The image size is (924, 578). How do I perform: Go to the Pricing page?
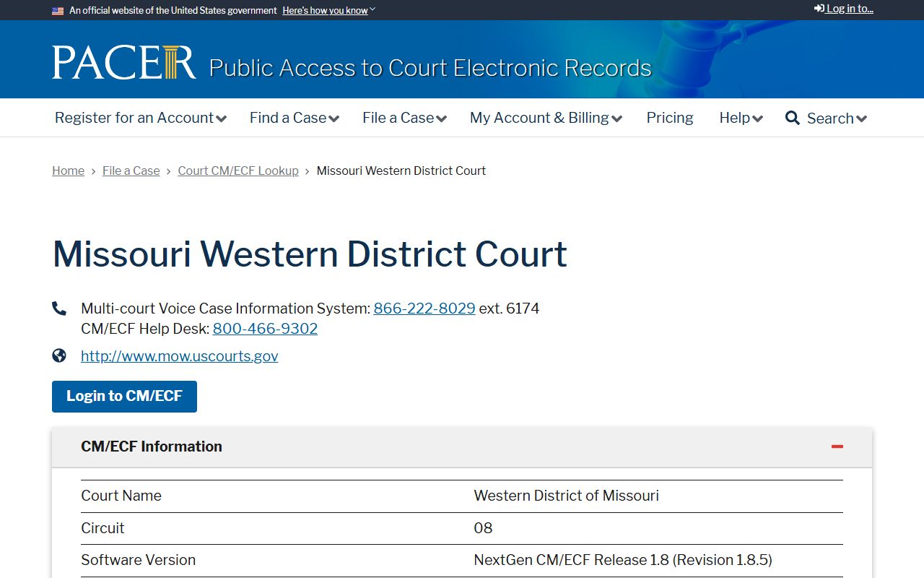pyautogui.click(x=670, y=118)
